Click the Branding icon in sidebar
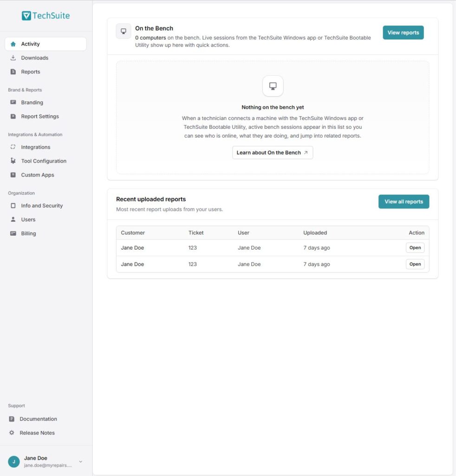The width and height of the screenshot is (456, 476). [13, 102]
